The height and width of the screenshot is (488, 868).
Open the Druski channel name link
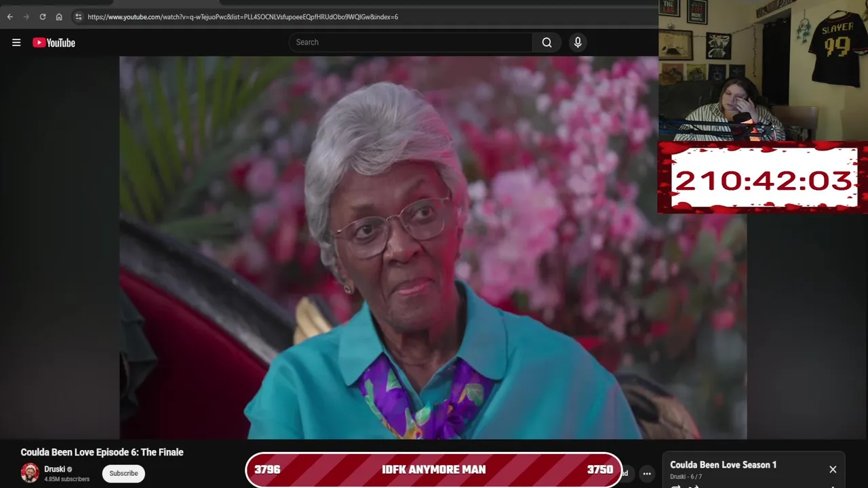[54, 469]
